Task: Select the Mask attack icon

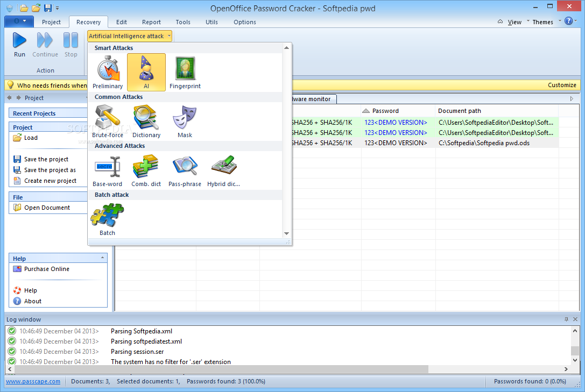Action: [x=185, y=117]
